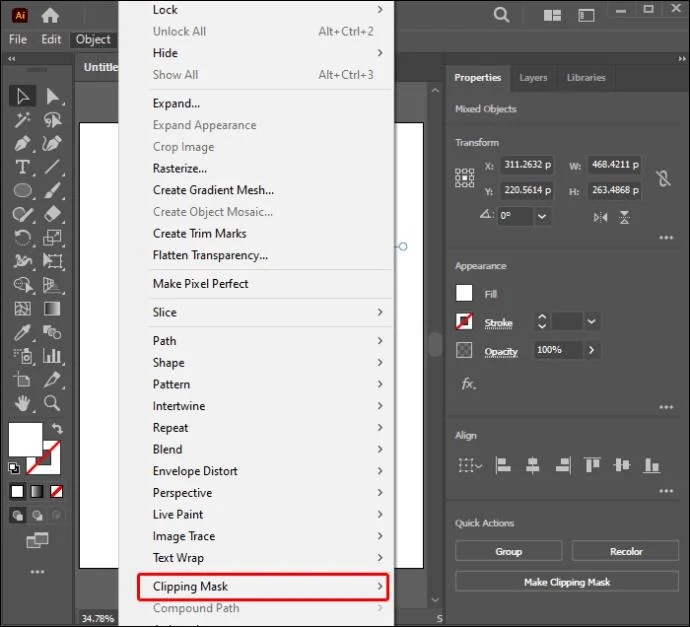Select the Artboard tool
690x627 pixels.
[x=22, y=379]
